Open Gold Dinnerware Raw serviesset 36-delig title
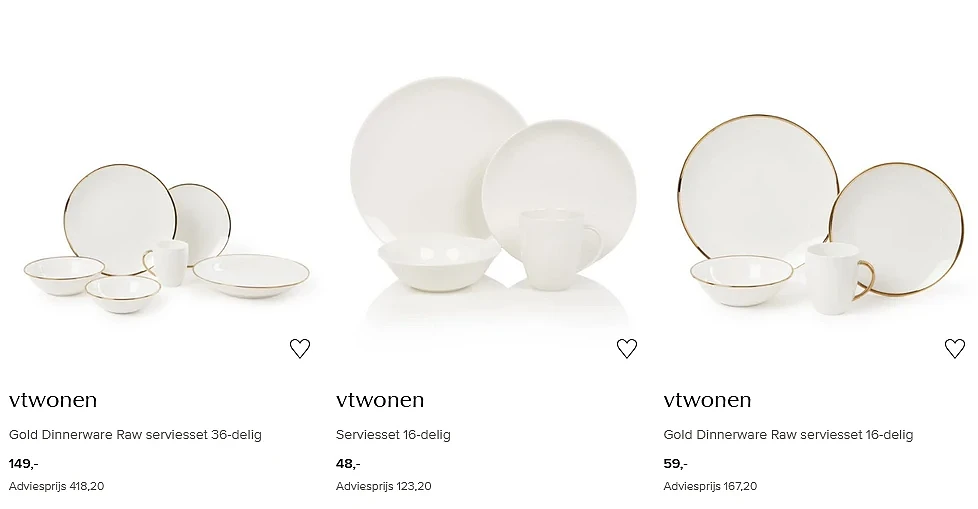Image resolution: width=978 pixels, height=509 pixels. [x=135, y=435]
